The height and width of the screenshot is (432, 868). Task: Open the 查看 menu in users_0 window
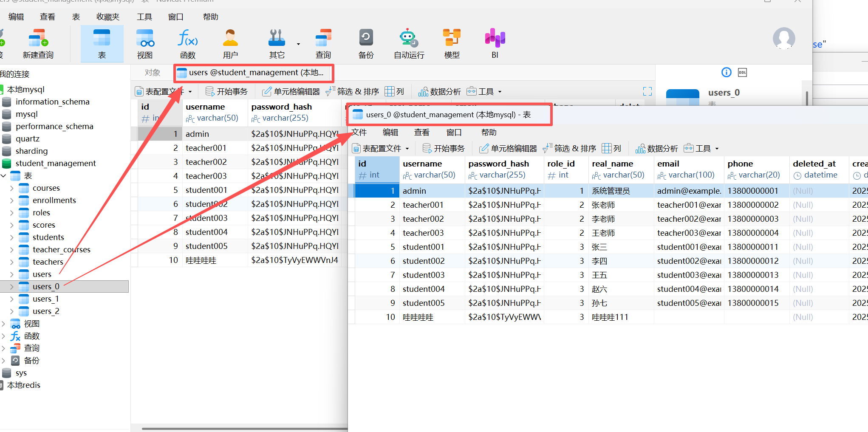tap(422, 132)
